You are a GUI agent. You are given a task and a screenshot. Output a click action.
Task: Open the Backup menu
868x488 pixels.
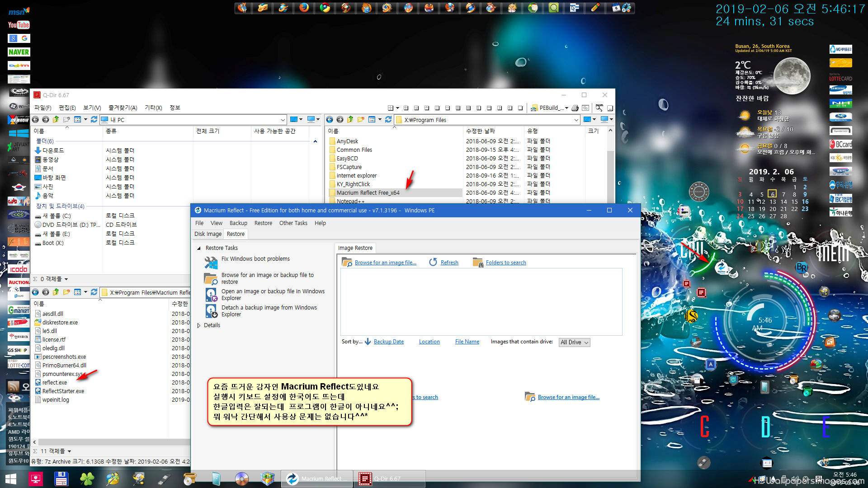tap(238, 223)
